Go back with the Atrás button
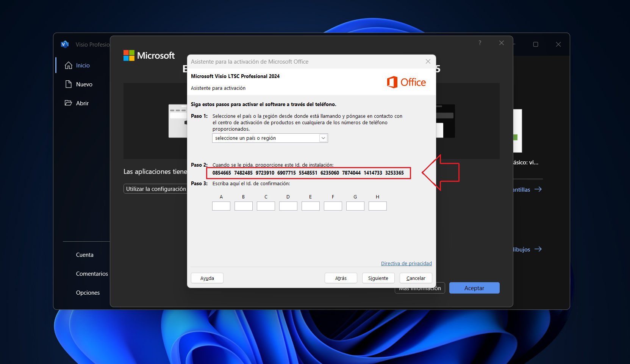 (x=341, y=278)
